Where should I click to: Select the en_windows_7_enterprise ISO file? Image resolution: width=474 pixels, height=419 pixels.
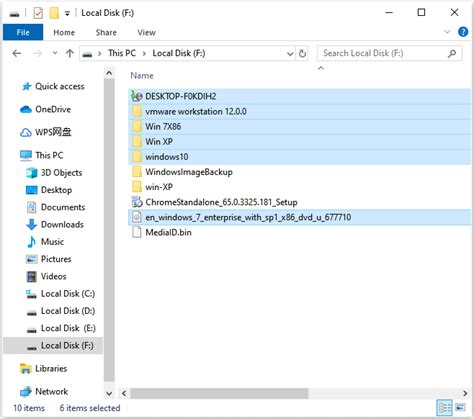coord(299,217)
